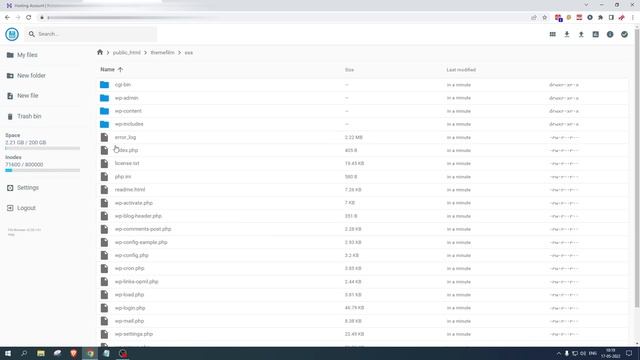Sort by Size column header
The height and width of the screenshot is (360, 640).
click(x=349, y=70)
